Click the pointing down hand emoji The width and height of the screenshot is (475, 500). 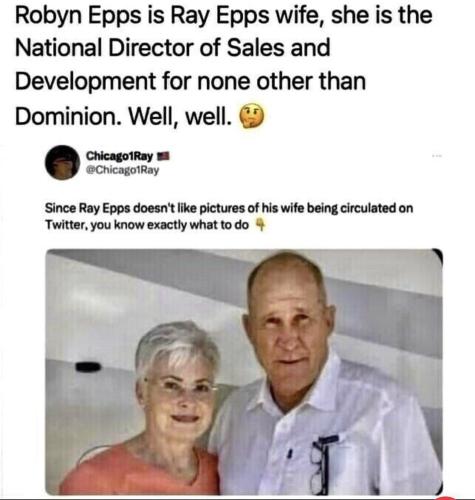click(261, 225)
